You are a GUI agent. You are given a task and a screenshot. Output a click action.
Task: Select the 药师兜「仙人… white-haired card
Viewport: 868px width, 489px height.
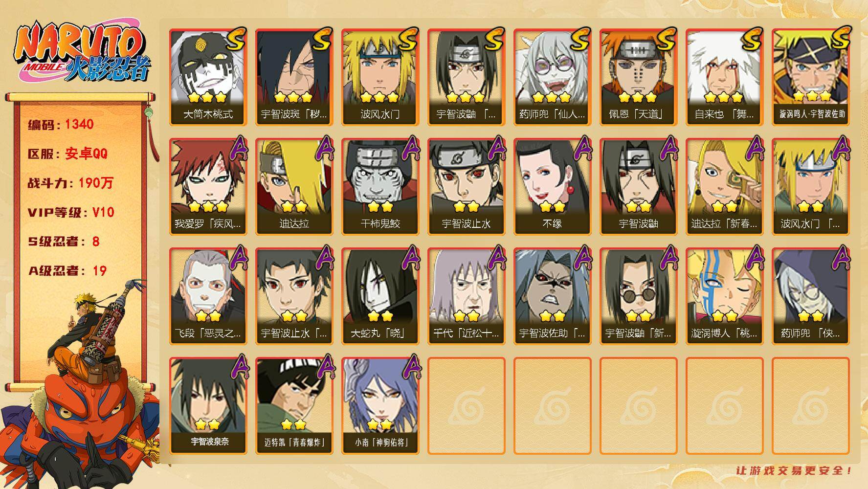(x=552, y=77)
